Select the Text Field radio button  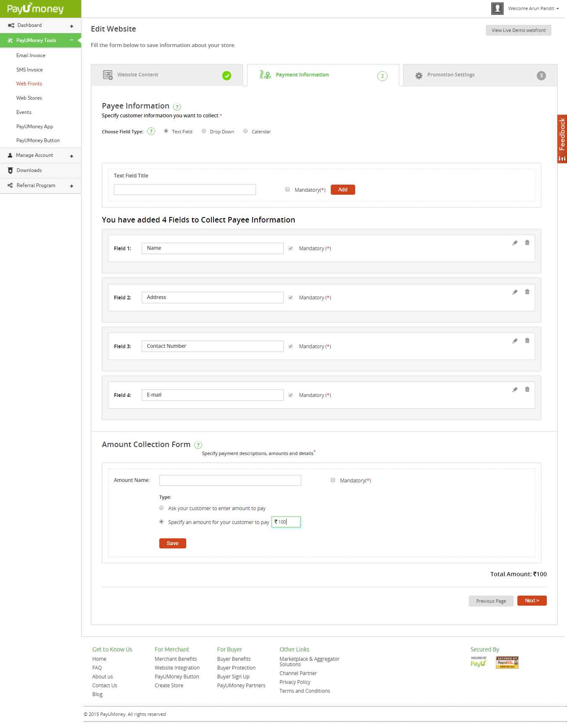click(166, 131)
